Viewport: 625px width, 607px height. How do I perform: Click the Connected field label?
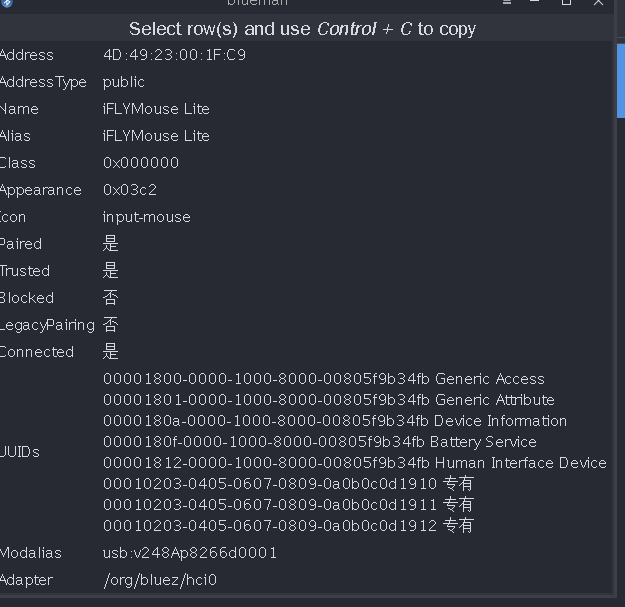(37, 352)
